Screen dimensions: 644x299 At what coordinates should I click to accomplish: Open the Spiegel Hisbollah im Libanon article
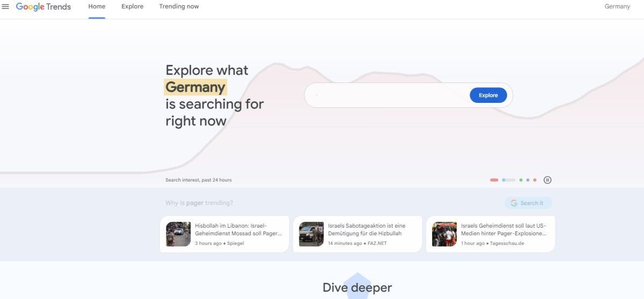[x=224, y=234]
